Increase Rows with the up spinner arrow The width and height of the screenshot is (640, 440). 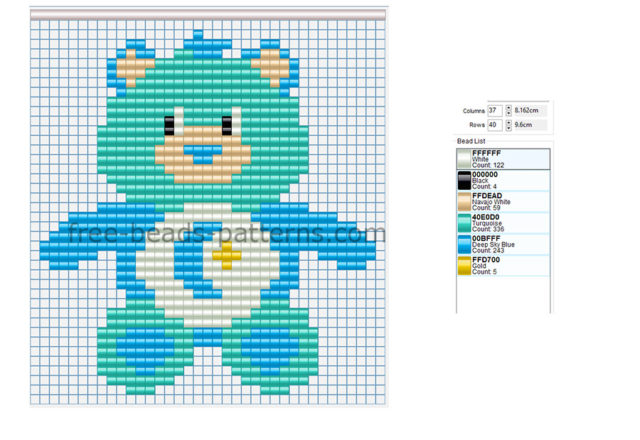[509, 122]
